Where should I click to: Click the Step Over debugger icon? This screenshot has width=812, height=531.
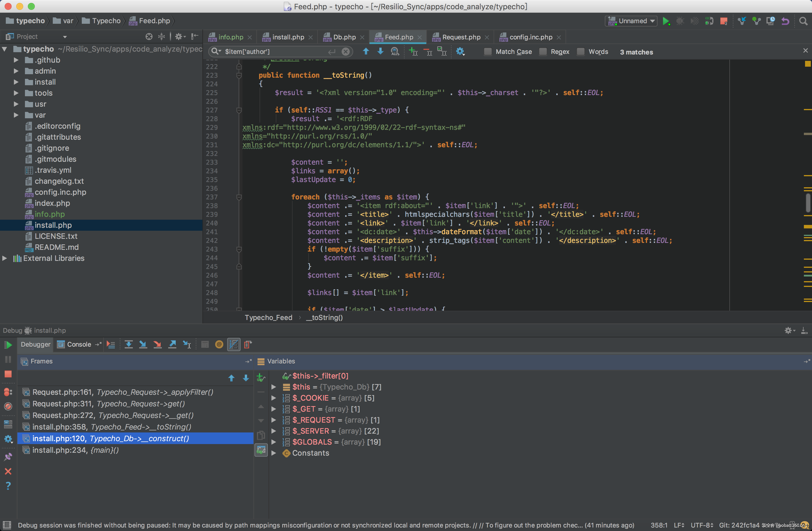[x=129, y=344]
